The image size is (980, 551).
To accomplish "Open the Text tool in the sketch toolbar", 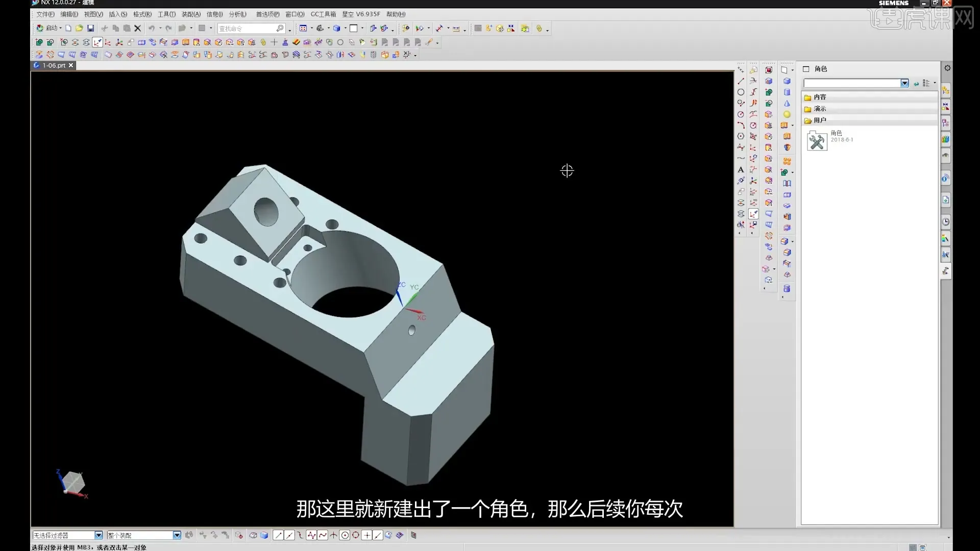I will [741, 170].
